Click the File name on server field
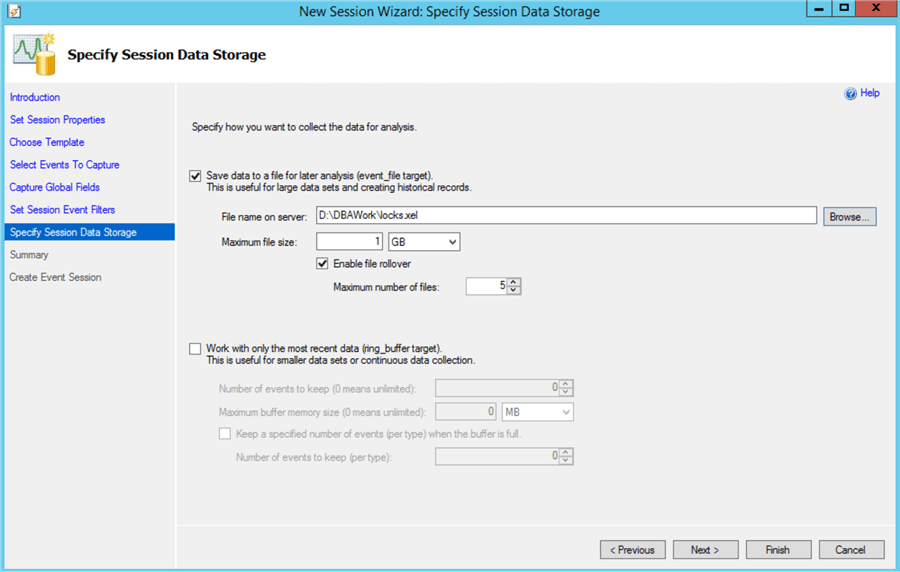This screenshot has width=900, height=572. tap(565, 216)
